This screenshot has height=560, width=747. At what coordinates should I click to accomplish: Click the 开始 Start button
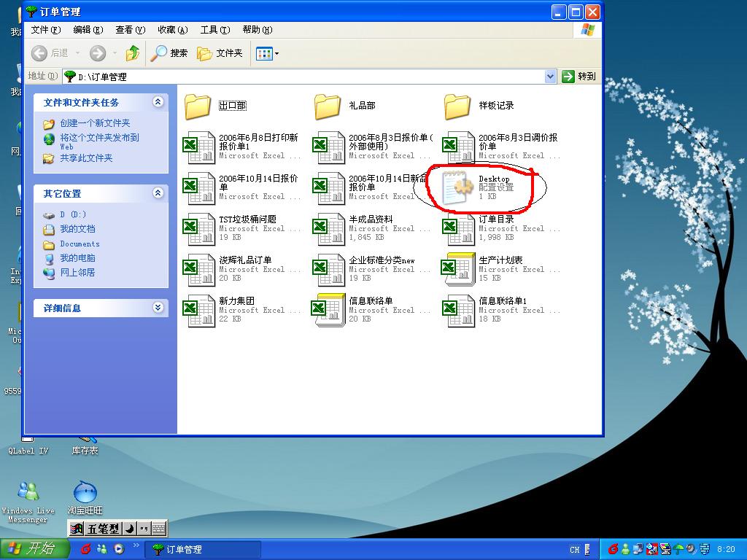click(34, 548)
